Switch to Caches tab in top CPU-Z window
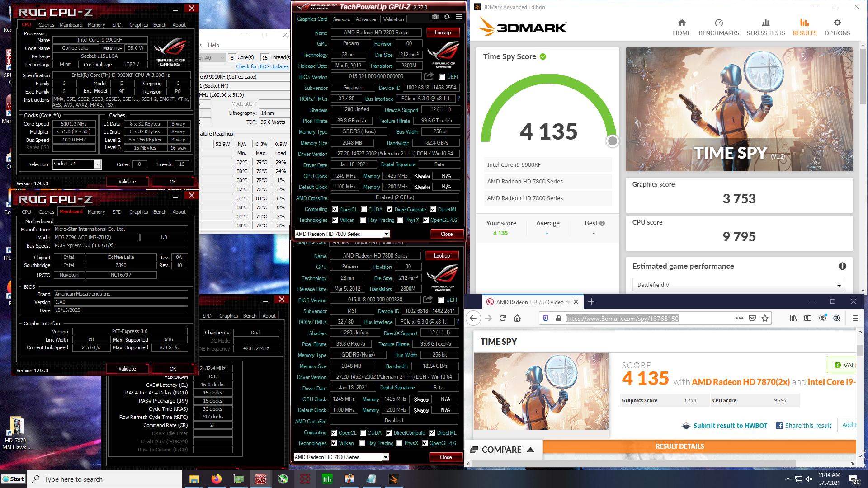The height and width of the screenshot is (488, 868). [46, 25]
